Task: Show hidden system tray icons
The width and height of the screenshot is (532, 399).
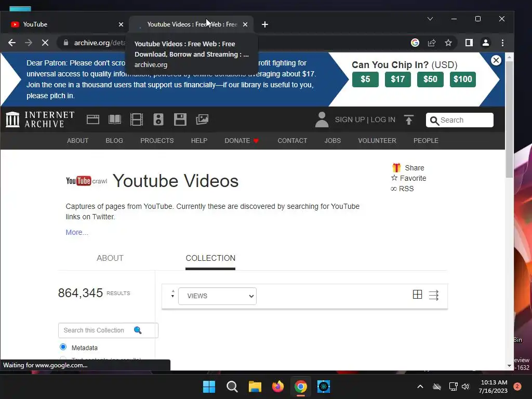Action: pyautogui.click(x=420, y=387)
